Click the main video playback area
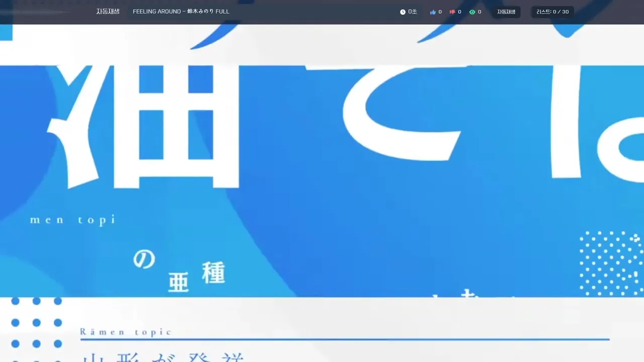Image resolution: width=644 pixels, height=362 pixels. (322, 193)
